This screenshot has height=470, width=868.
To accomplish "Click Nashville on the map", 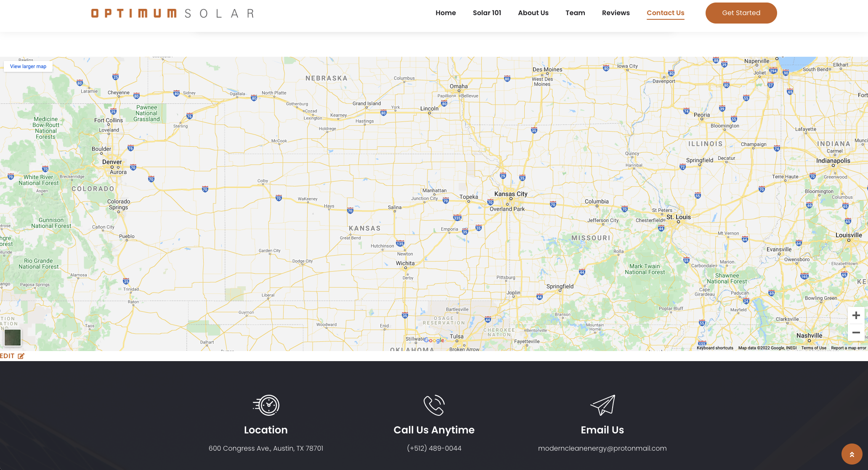I will (809, 336).
